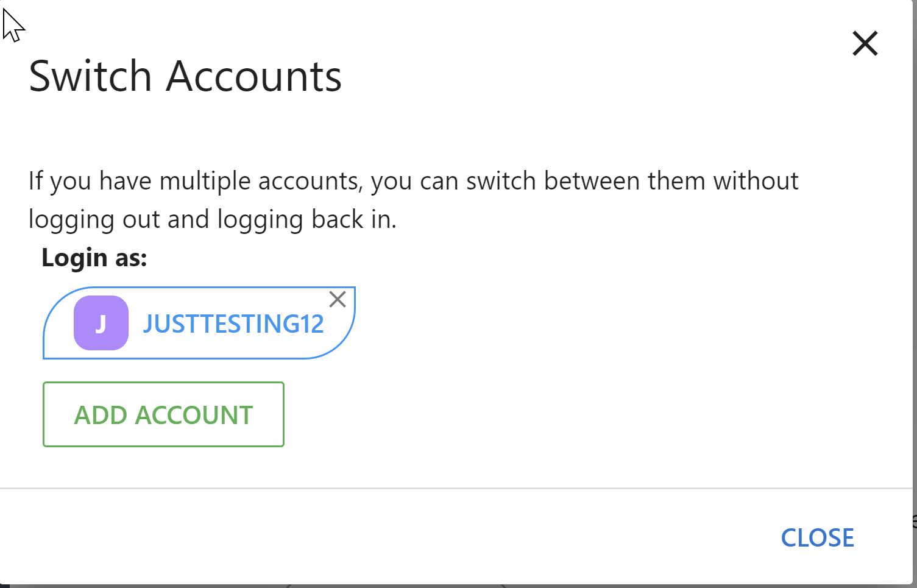
Task: Click the X at the top right corner
Action: [x=865, y=43]
